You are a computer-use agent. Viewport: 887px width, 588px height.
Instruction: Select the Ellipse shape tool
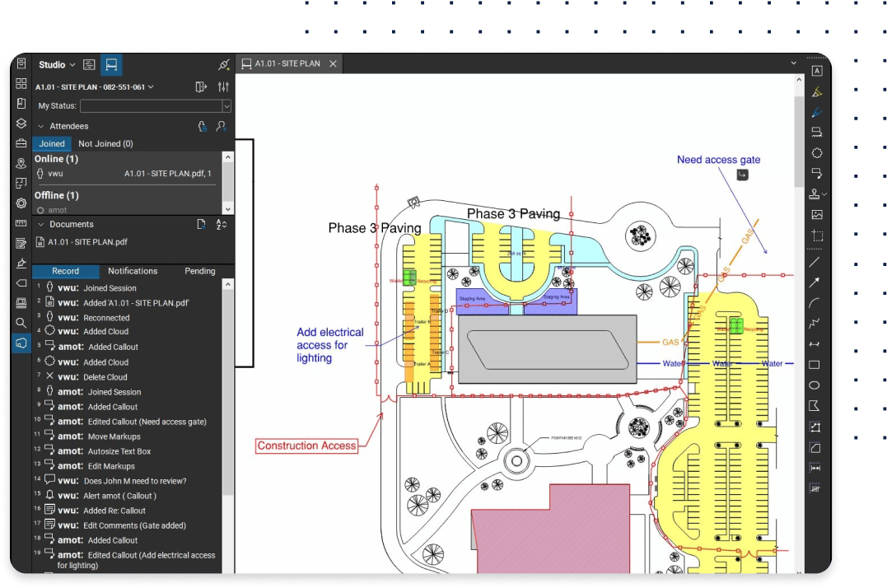(815, 385)
